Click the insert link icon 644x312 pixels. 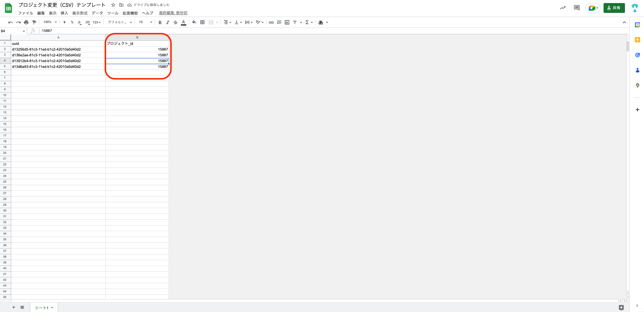pyautogui.click(x=271, y=22)
